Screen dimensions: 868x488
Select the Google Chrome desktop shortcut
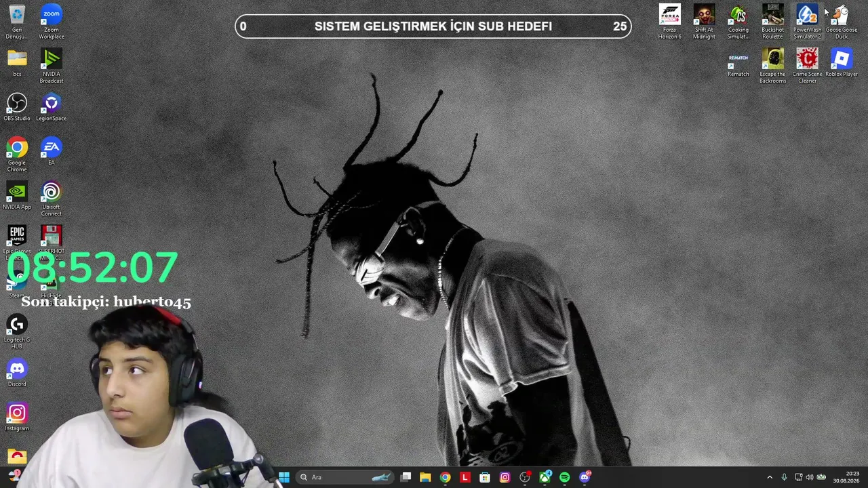[x=17, y=155]
